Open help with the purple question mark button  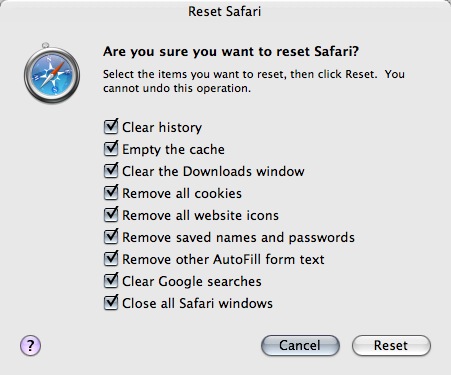[30, 346]
